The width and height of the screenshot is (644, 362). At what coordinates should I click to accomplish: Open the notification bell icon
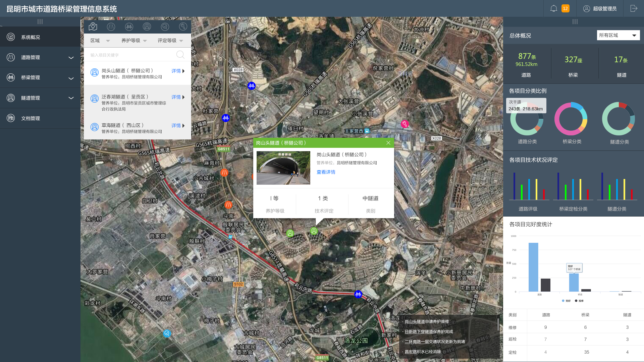554,8
